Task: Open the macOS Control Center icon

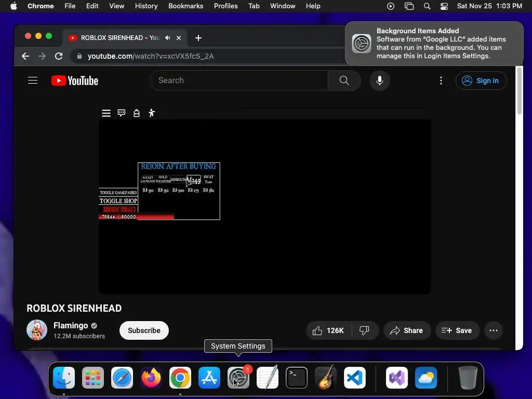Action: point(444,6)
